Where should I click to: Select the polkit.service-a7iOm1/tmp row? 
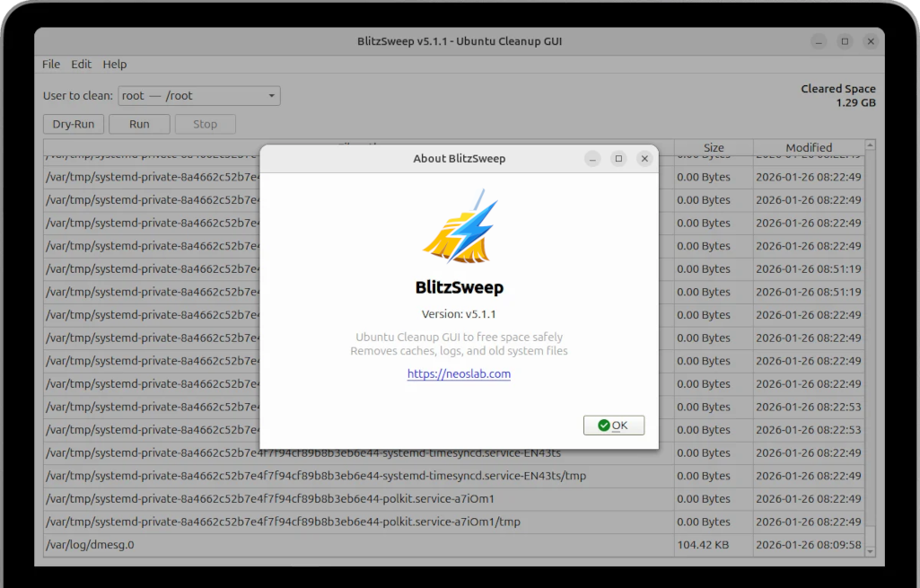point(454,522)
